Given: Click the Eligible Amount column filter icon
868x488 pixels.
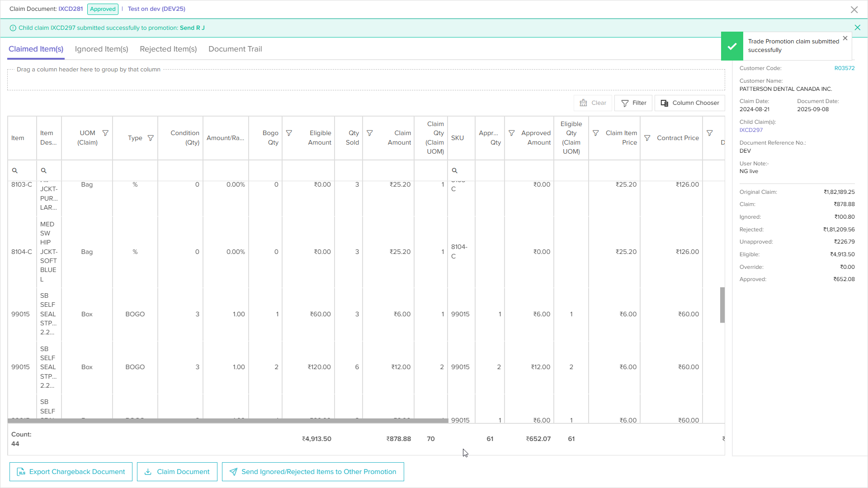Looking at the screenshot, I should [x=289, y=133].
